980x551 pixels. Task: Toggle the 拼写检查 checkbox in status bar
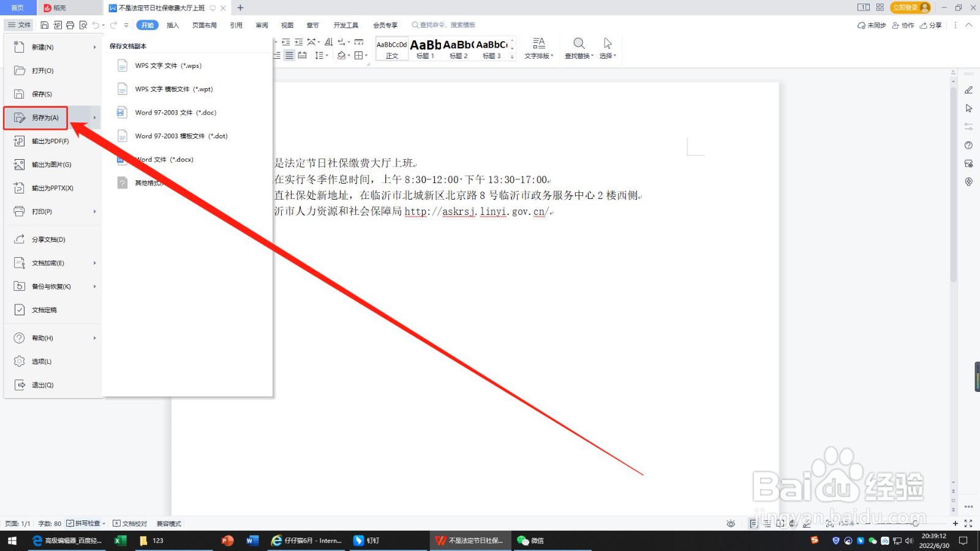click(85, 523)
